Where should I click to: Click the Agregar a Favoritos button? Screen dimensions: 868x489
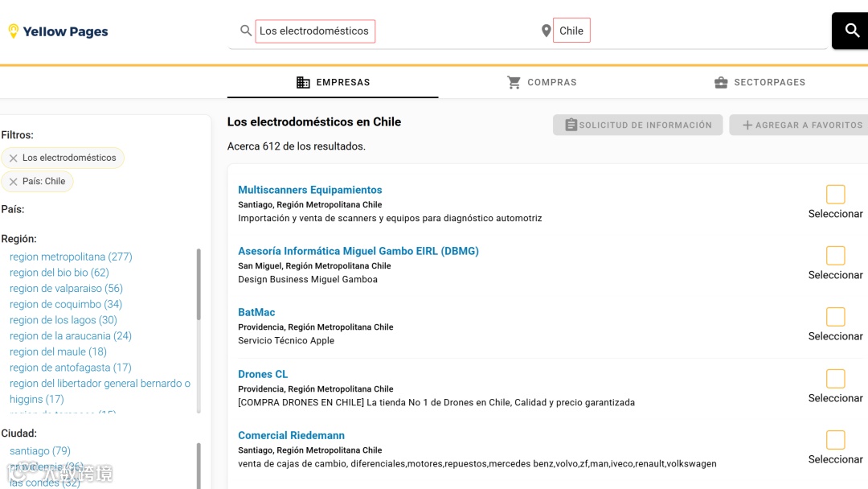click(x=798, y=125)
